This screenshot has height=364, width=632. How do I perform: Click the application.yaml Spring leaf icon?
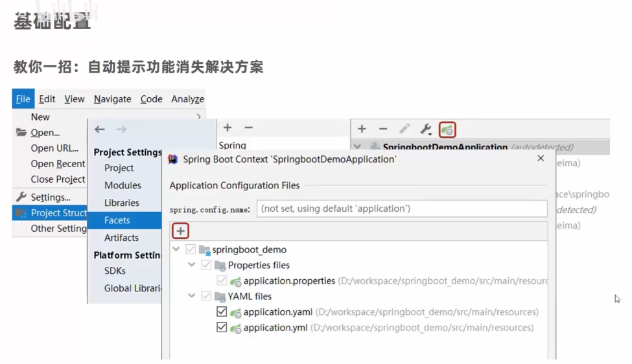coord(235,313)
